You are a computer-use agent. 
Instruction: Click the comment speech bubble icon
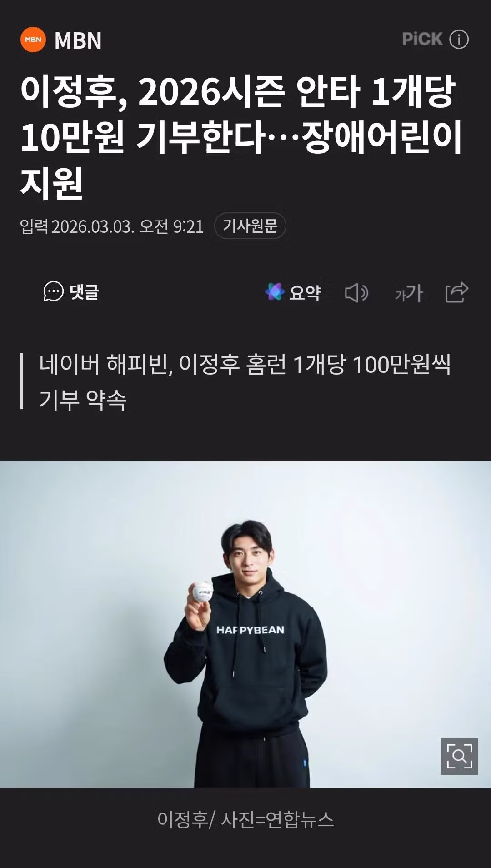tap(53, 291)
